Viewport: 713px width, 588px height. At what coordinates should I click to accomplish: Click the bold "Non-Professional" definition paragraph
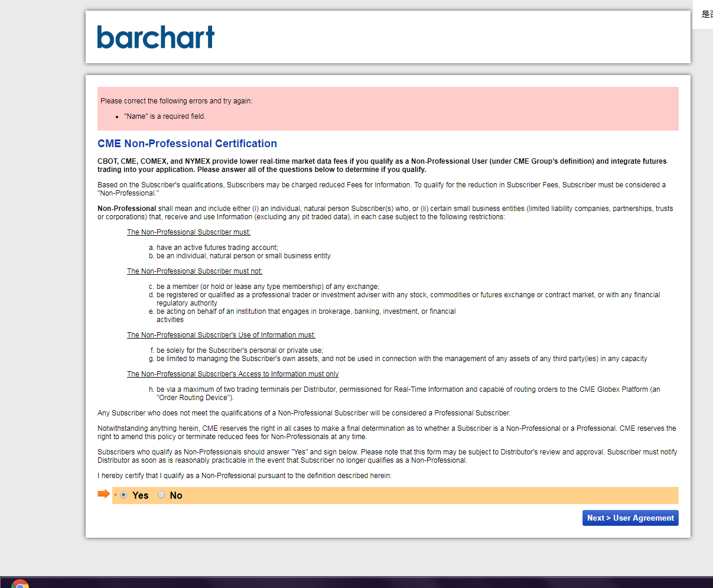385,213
